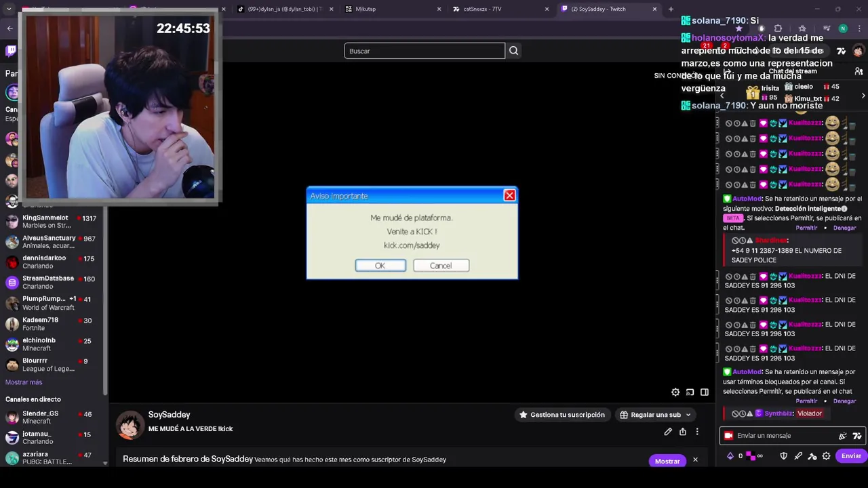Click the magnifier search button next to Buscar
Screen dimensions: 868x488
(514, 51)
